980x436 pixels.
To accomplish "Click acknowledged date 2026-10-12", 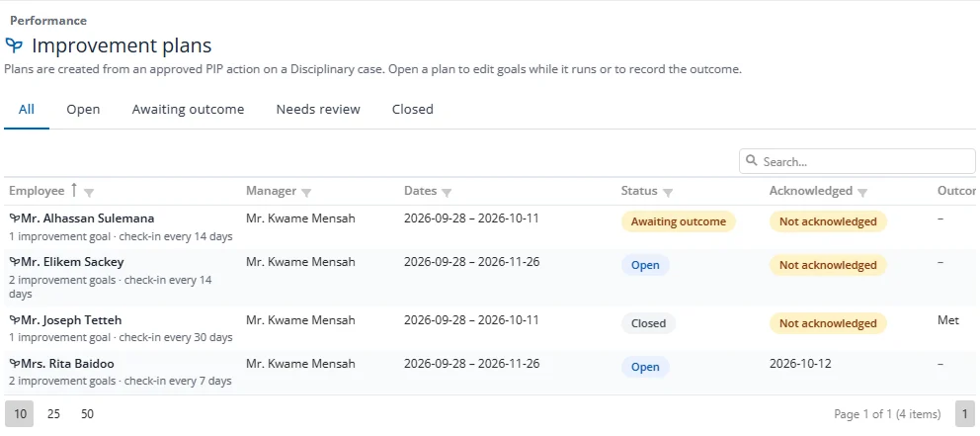I will (800, 364).
